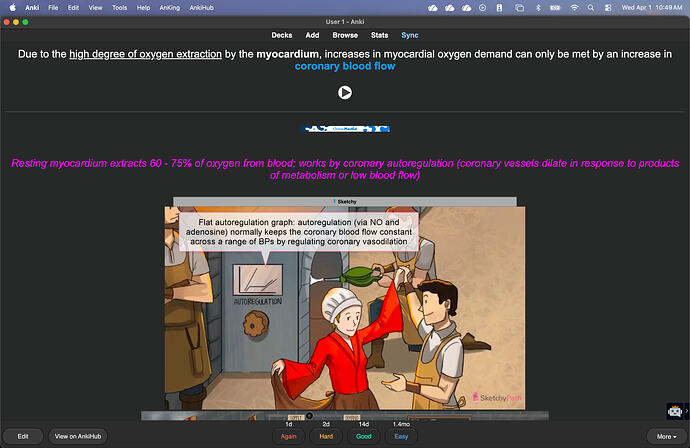Open the Tools menu
The width and height of the screenshot is (690, 448).
point(119,7)
